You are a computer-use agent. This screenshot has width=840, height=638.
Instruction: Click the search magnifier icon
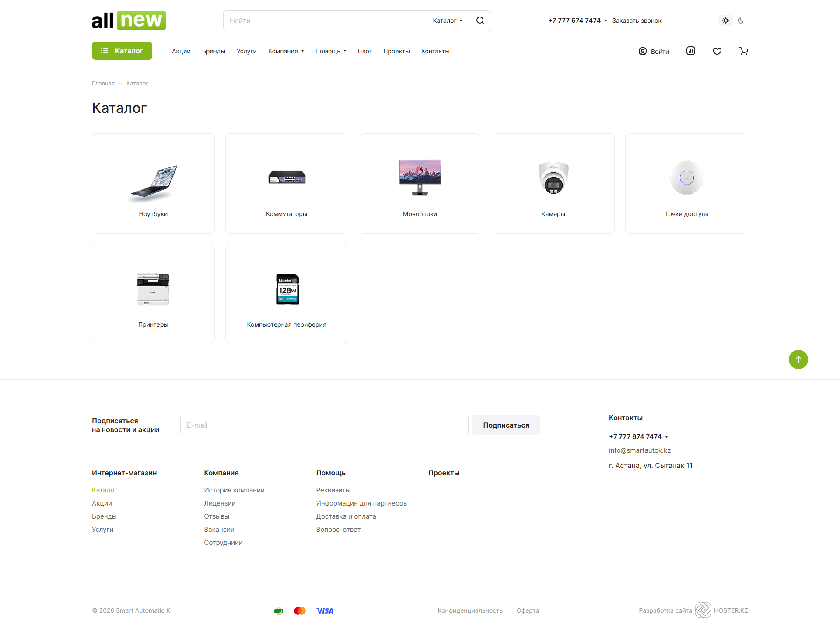[480, 21]
